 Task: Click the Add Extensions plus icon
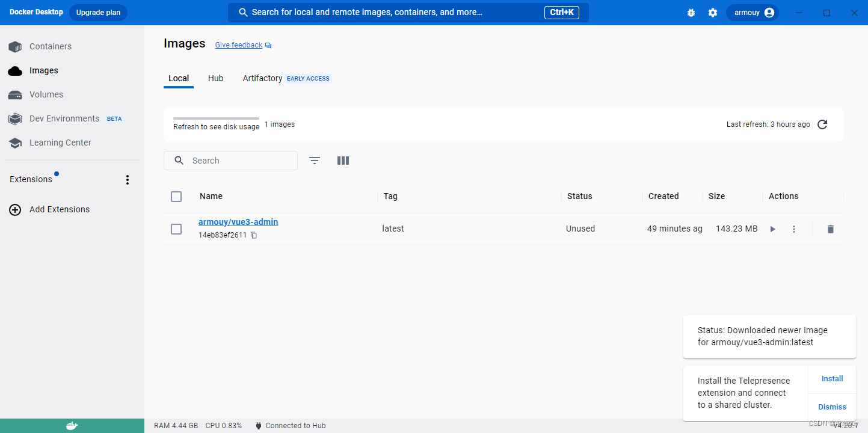[15, 210]
